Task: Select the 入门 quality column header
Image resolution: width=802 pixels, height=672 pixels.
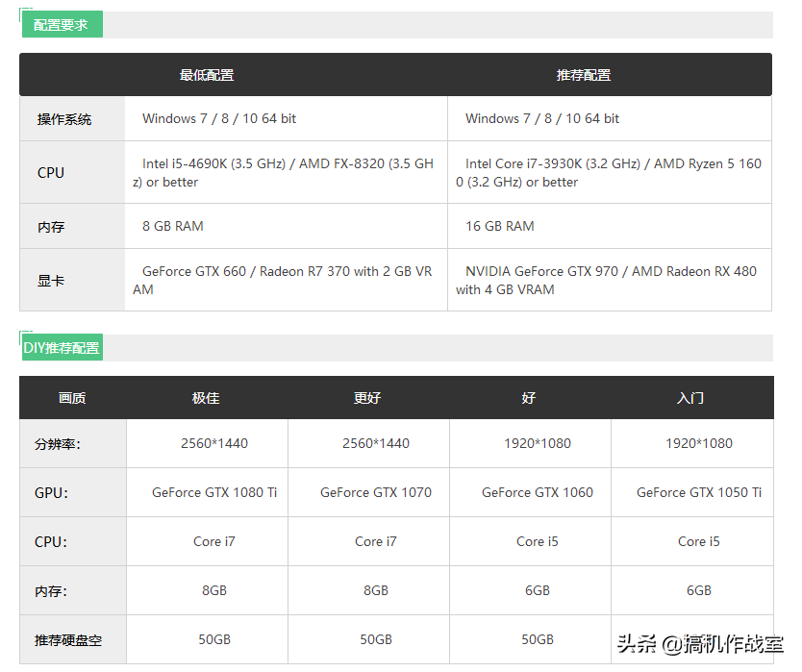Action: pyautogui.click(x=690, y=398)
